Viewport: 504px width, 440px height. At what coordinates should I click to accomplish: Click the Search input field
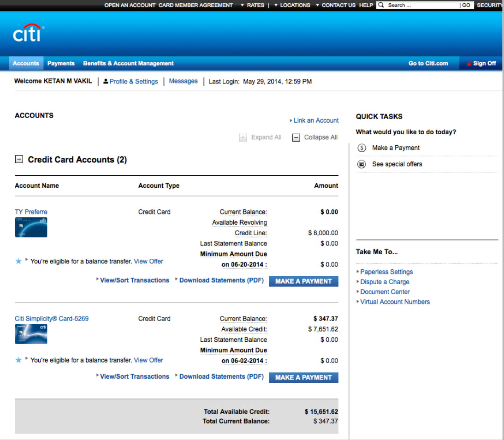coord(422,5)
